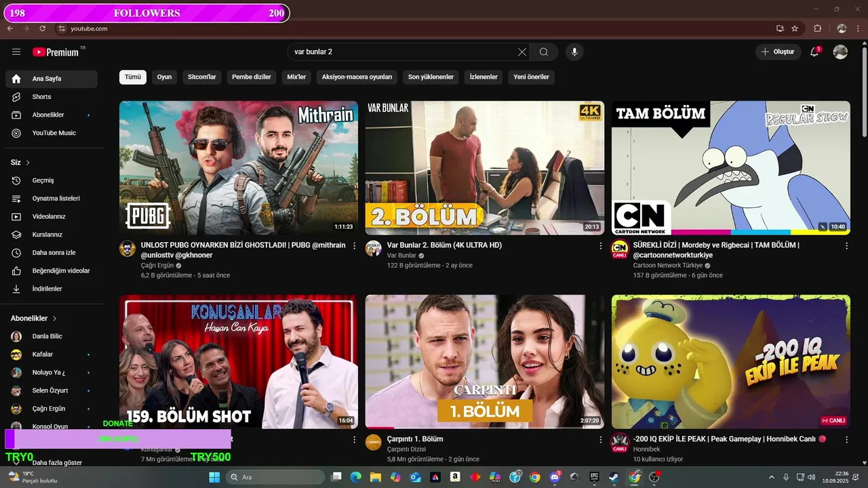Expand the Abonelikler section header

point(34,319)
